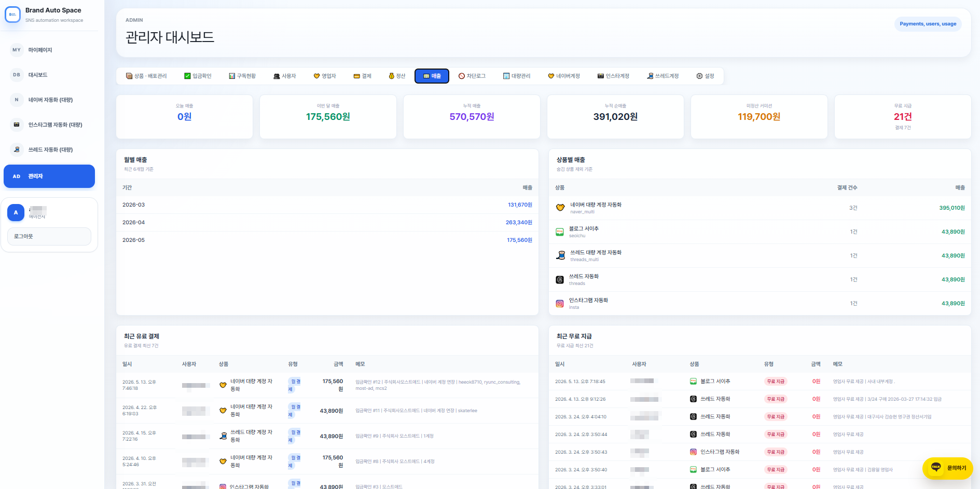Click the 블로그 서이추 product icon
980x489 pixels.
click(x=560, y=232)
